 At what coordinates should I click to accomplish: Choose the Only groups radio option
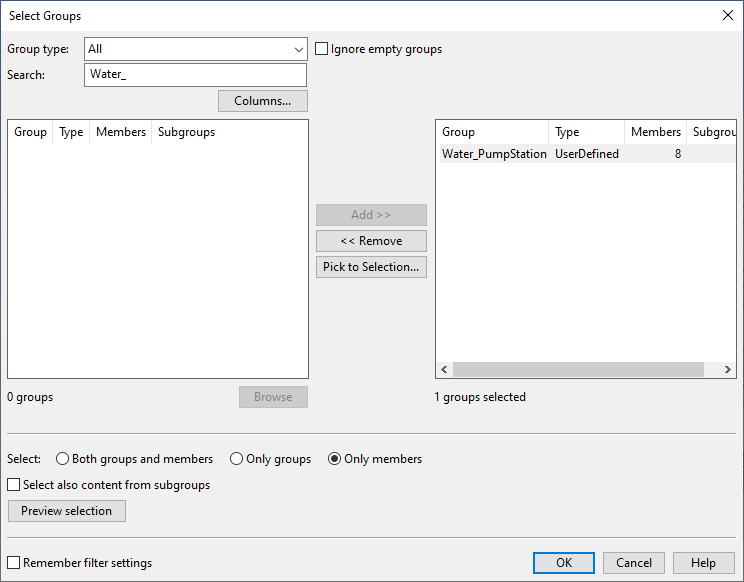point(237,459)
